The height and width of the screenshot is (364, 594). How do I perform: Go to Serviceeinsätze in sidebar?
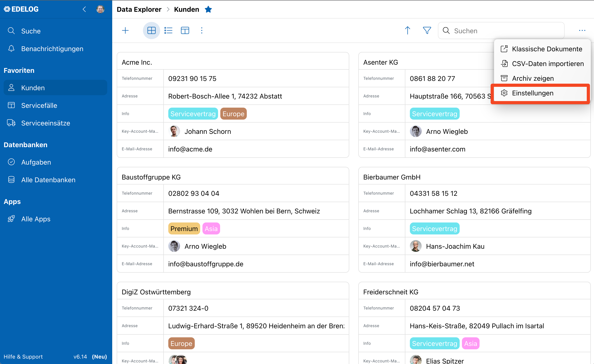pyautogui.click(x=55, y=123)
